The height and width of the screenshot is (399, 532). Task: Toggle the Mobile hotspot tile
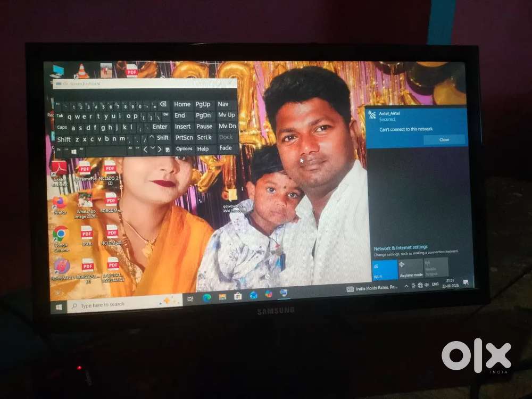coord(436,267)
